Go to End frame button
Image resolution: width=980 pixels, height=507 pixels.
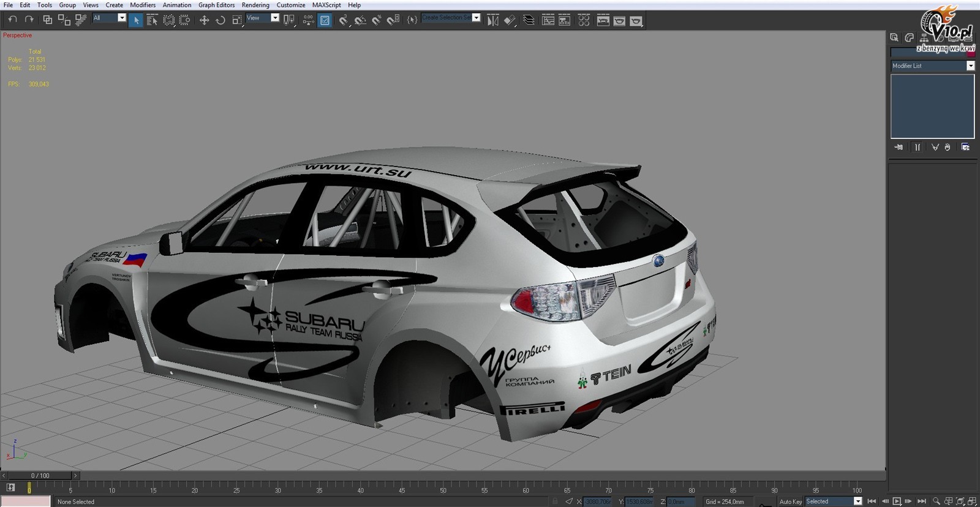pyautogui.click(x=921, y=501)
